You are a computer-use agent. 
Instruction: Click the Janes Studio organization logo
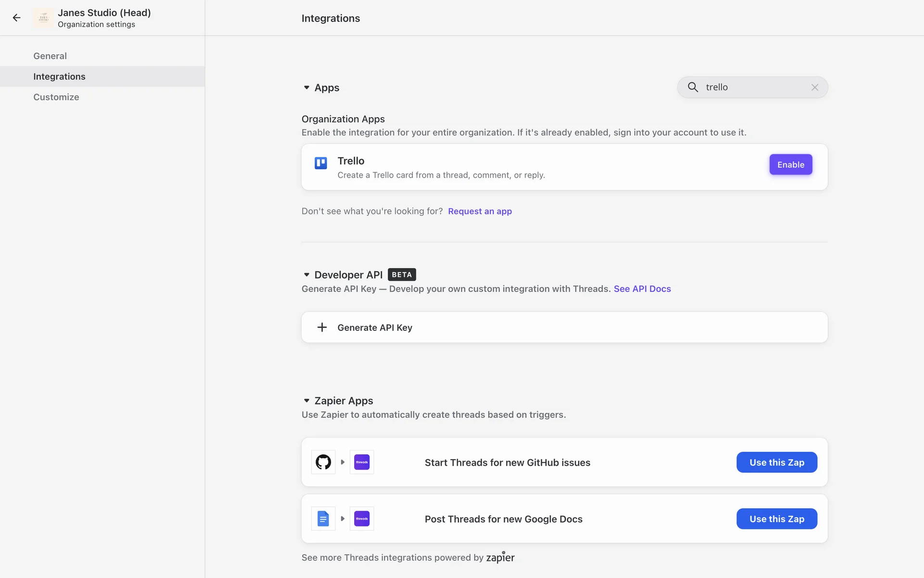point(44,18)
